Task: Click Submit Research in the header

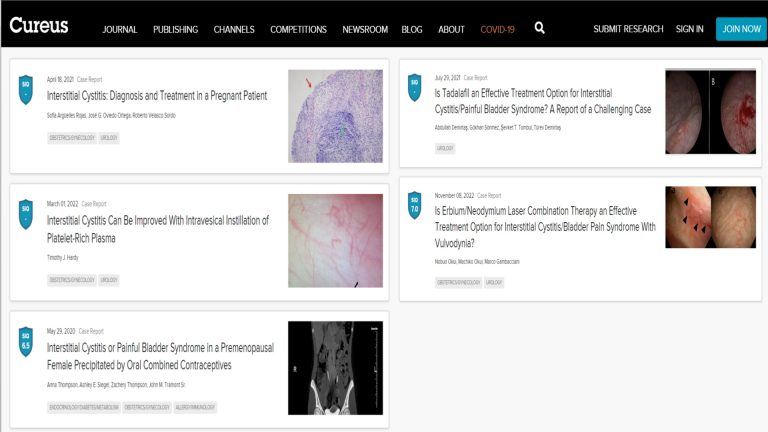Action: 628,29
